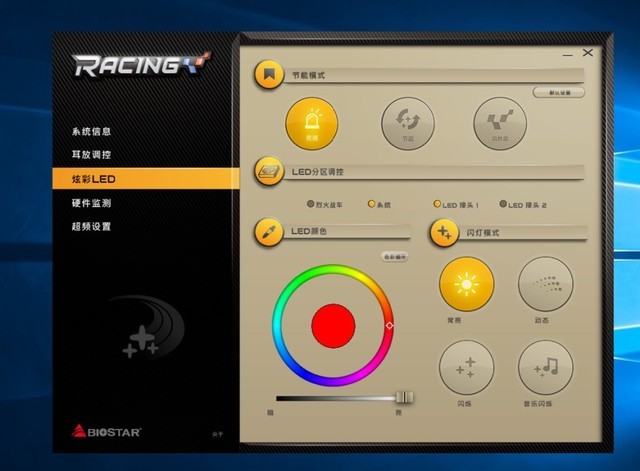Select the 闪烁 sparkle flash mode icon

466,367
